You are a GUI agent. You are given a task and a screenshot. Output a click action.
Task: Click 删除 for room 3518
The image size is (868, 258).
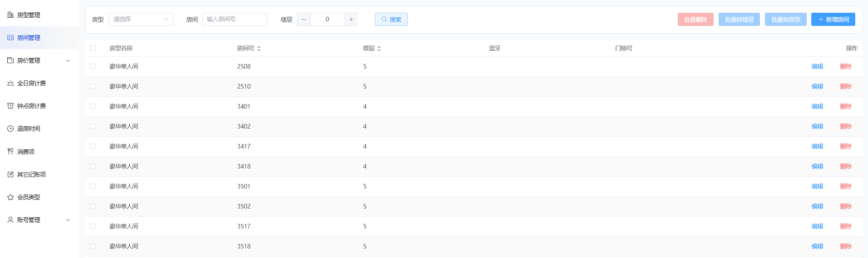[x=846, y=246]
